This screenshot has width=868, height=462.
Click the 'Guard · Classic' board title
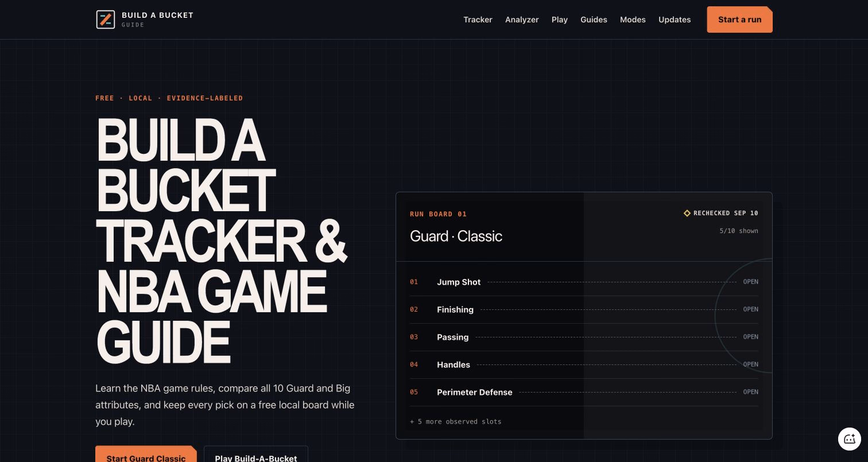[456, 236]
